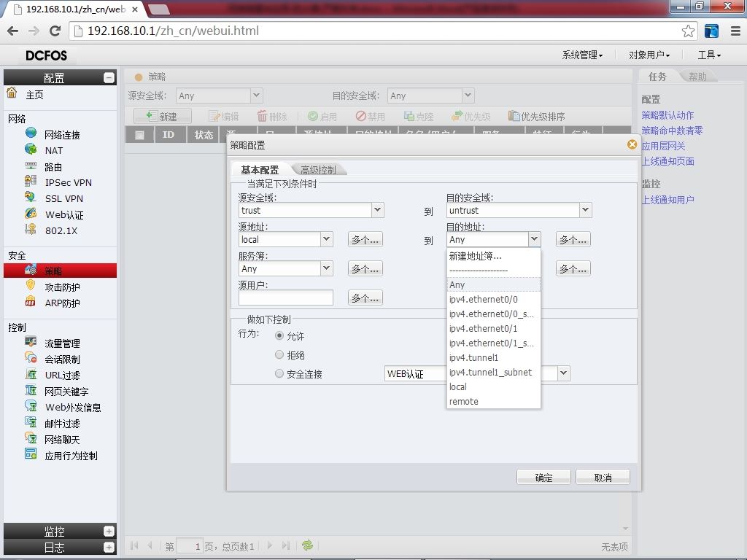747x560 pixels.
Task: Open the 源安全域 trust dropdown in dialog
Action: click(377, 210)
